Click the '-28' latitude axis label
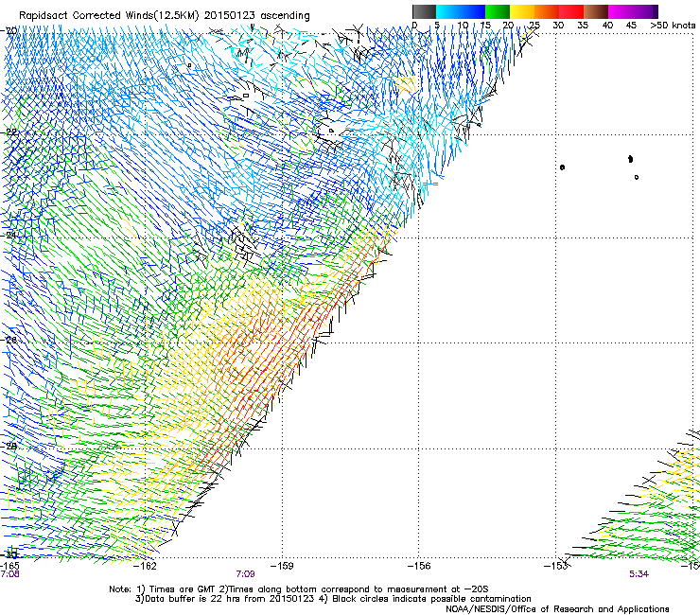This screenshot has width=700, height=615. [x=9, y=446]
